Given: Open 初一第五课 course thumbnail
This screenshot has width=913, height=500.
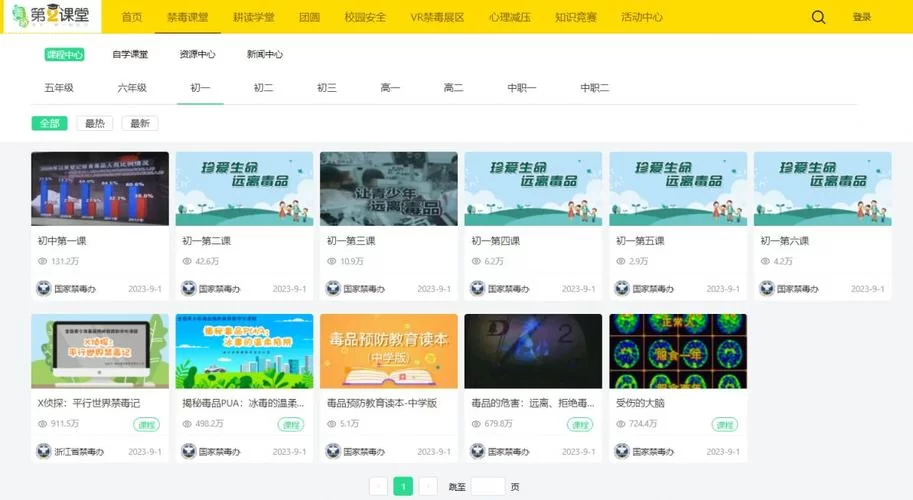Looking at the screenshot, I should click(678, 189).
